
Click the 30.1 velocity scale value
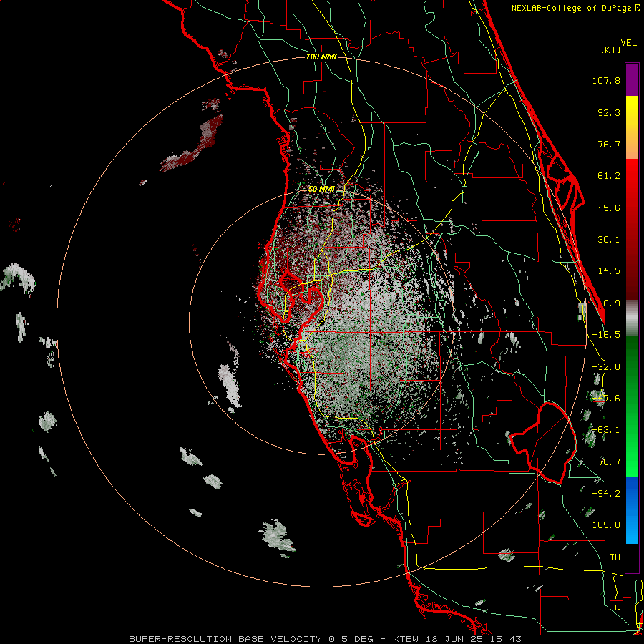click(x=609, y=240)
